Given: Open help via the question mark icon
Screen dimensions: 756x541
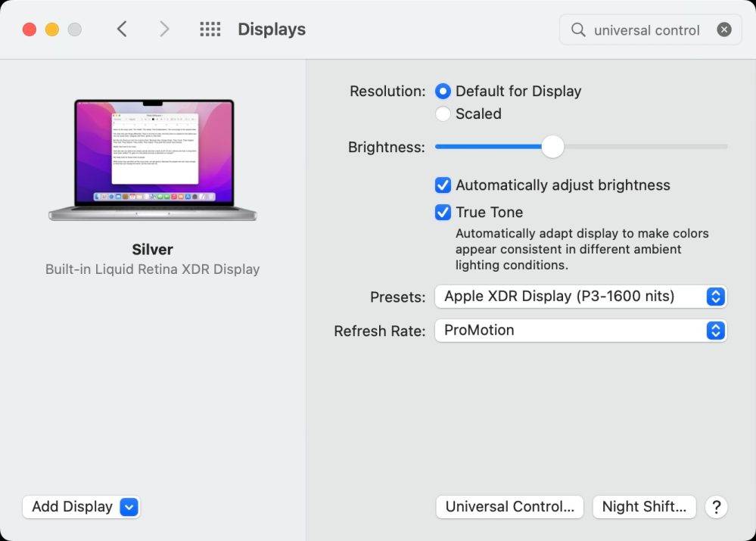Looking at the screenshot, I should tap(716, 507).
